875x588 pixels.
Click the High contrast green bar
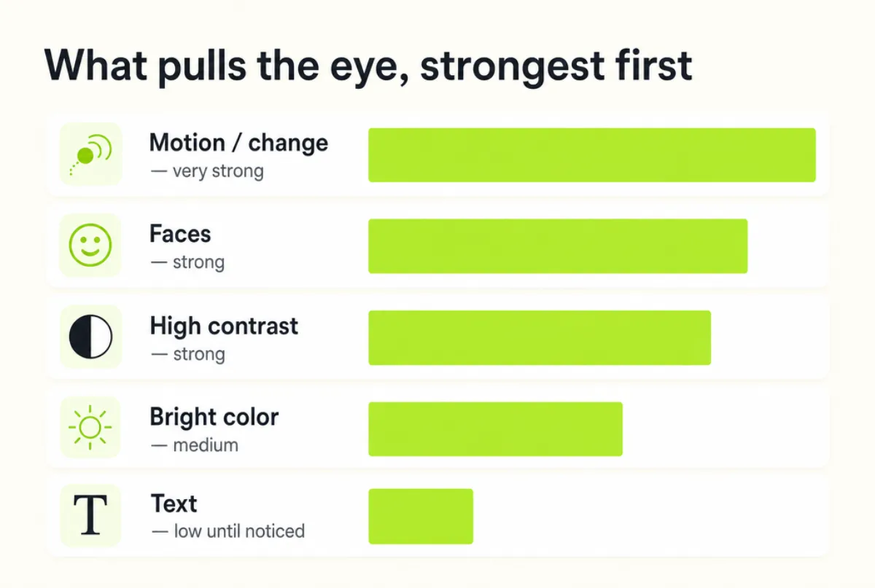coord(540,337)
